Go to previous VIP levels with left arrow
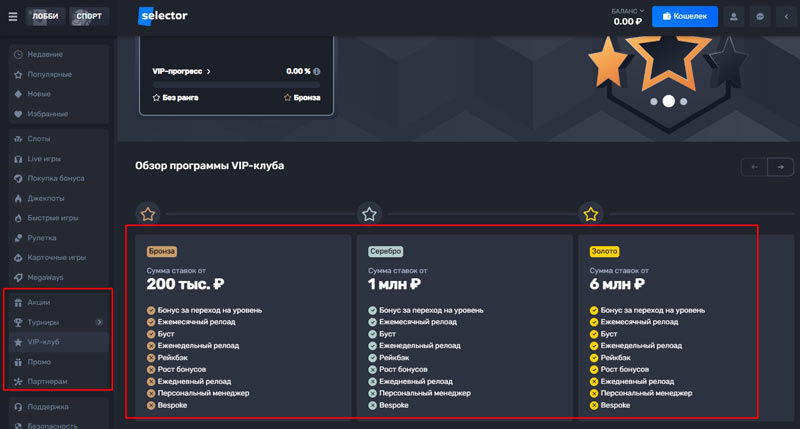The width and height of the screenshot is (800, 429). tap(754, 167)
